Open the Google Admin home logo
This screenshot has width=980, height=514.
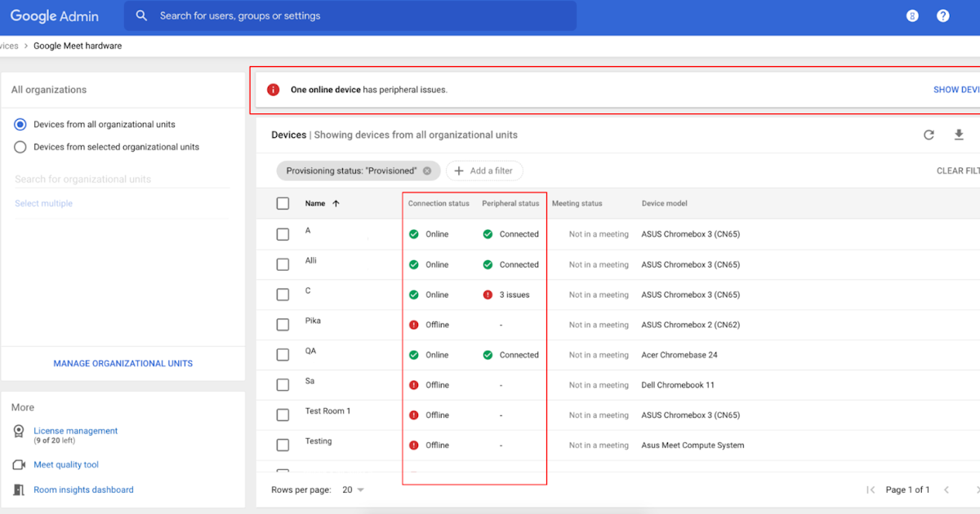(x=53, y=16)
